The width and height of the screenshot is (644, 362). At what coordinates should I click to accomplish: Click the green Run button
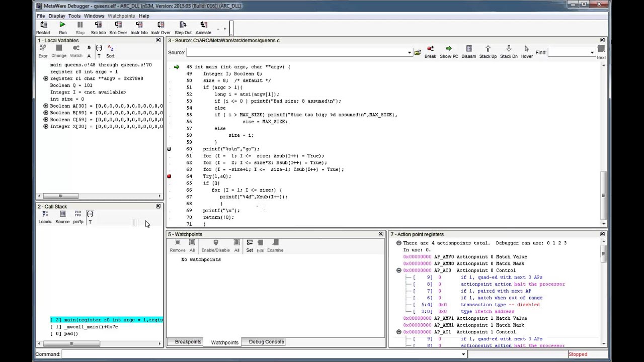(x=62, y=28)
